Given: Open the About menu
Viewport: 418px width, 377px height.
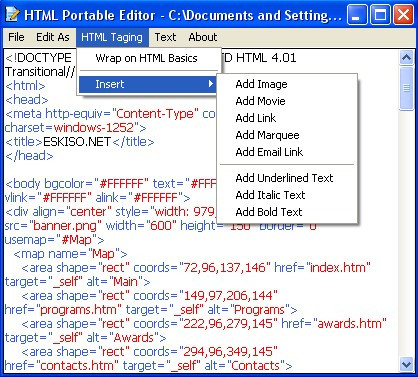Looking at the screenshot, I should (x=203, y=37).
